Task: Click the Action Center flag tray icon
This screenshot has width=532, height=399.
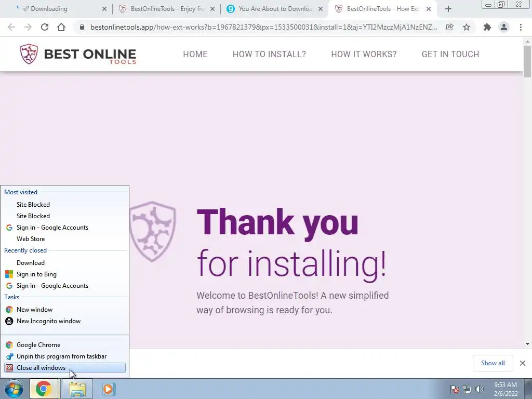Action: click(455, 389)
